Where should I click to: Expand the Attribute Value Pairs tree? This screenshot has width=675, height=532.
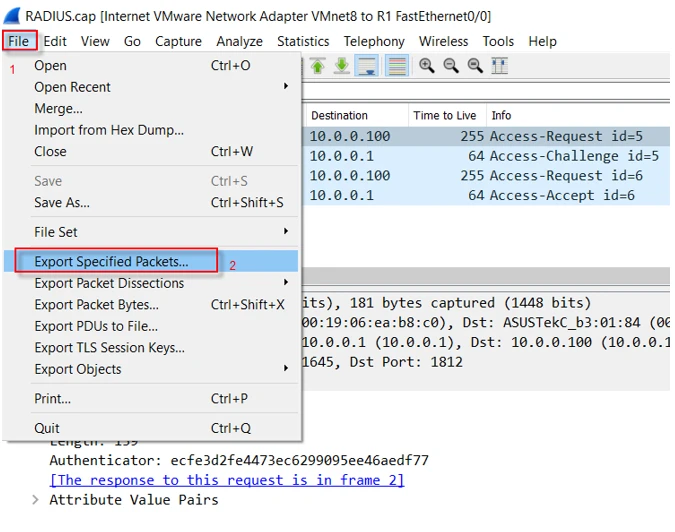click(x=37, y=500)
